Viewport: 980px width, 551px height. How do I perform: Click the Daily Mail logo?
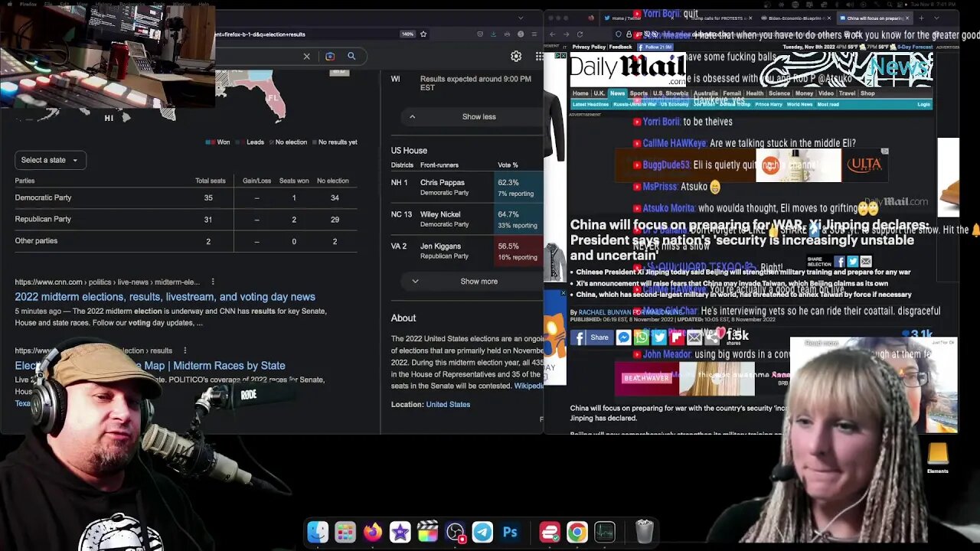tap(629, 70)
